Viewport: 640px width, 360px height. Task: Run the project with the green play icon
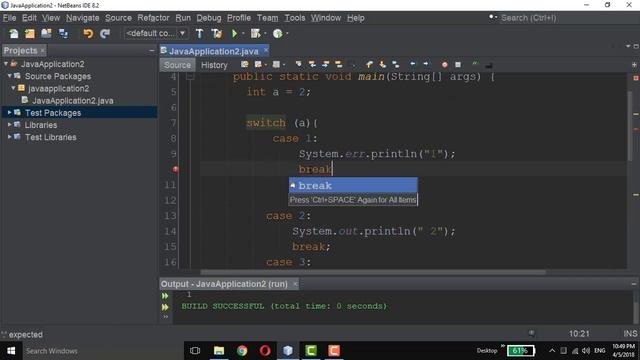point(234,33)
